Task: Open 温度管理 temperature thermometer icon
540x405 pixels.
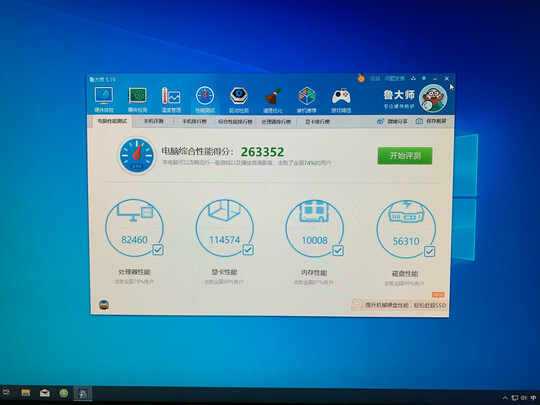Action: (171, 100)
